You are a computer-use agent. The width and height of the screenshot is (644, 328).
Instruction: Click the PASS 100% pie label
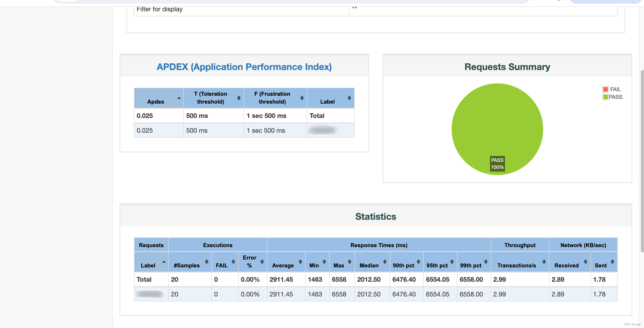pos(497,164)
